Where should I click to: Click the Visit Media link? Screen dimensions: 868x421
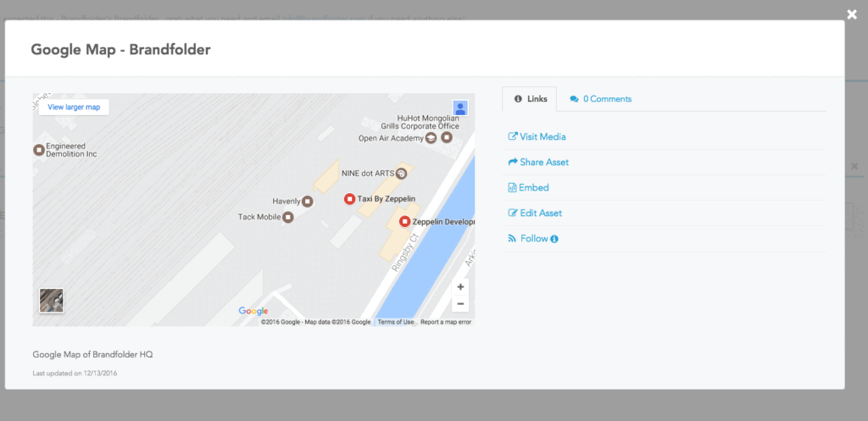[x=537, y=136]
